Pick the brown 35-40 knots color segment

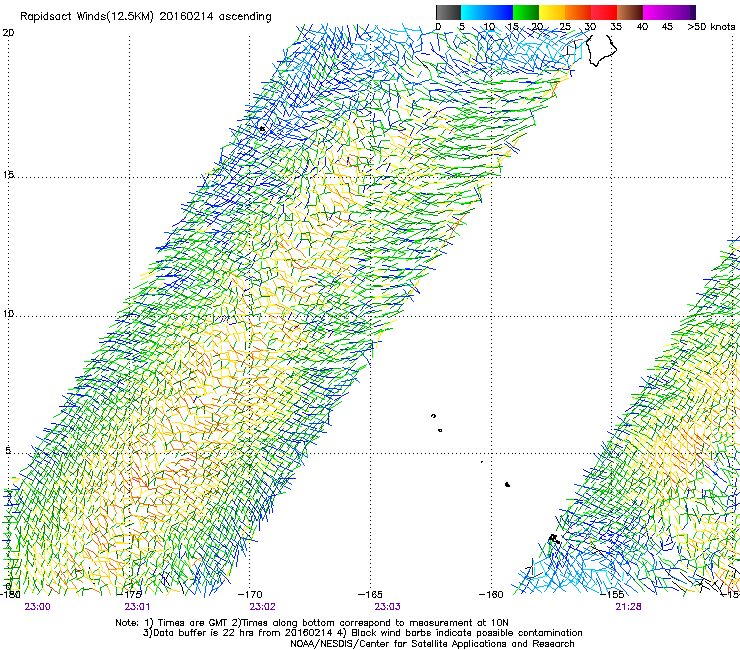point(630,12)
